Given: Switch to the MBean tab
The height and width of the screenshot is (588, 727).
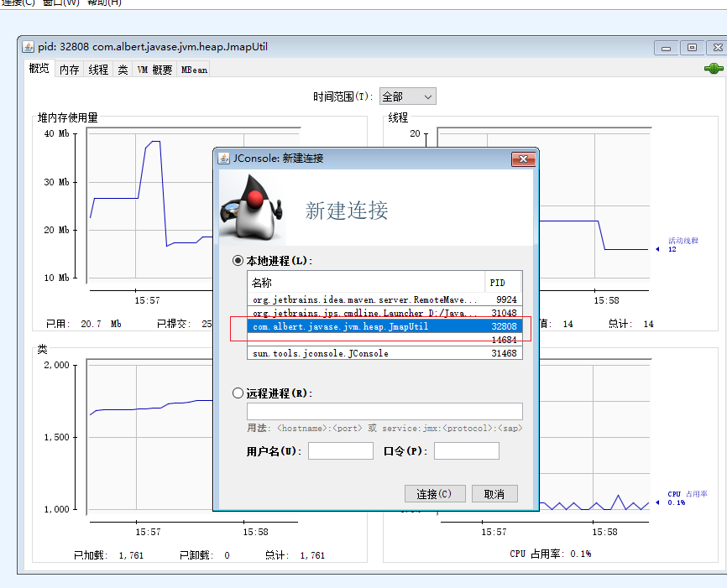Looking at the screenshot, I should coord(194,70).
